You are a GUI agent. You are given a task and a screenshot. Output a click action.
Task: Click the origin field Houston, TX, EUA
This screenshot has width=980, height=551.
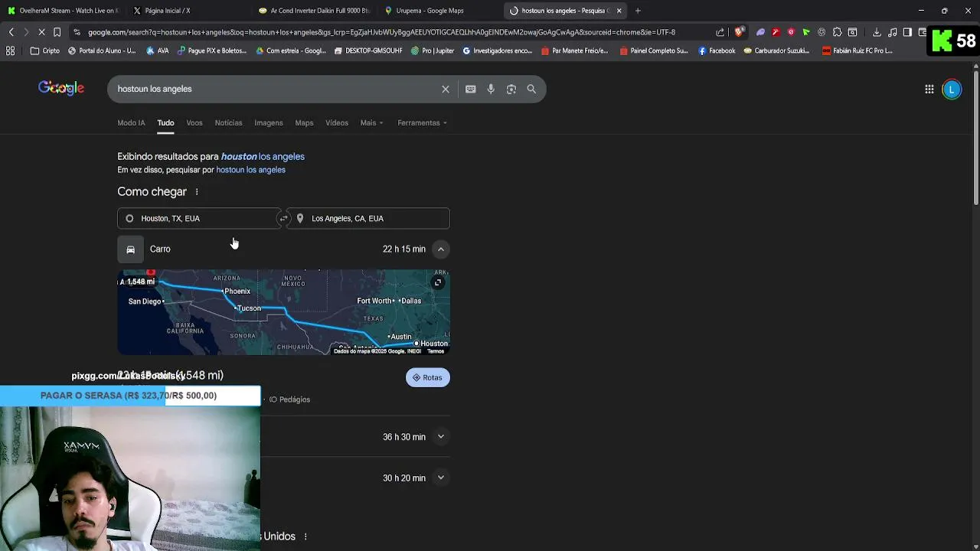(198, 218)
